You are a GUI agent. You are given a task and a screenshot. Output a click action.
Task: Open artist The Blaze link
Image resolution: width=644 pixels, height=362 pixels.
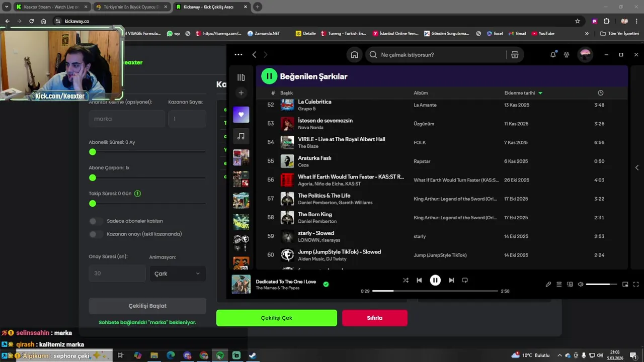pos(308,146)
